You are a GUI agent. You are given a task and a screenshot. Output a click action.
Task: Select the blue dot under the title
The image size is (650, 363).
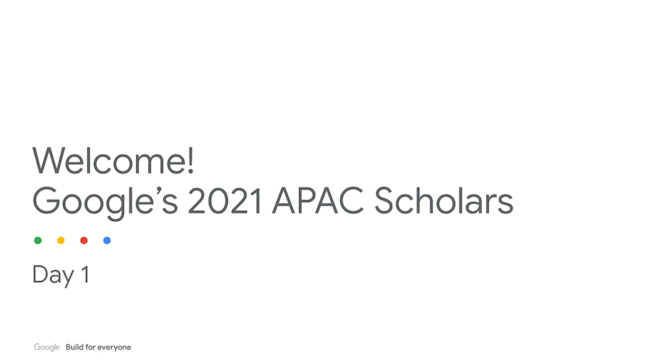107,240
